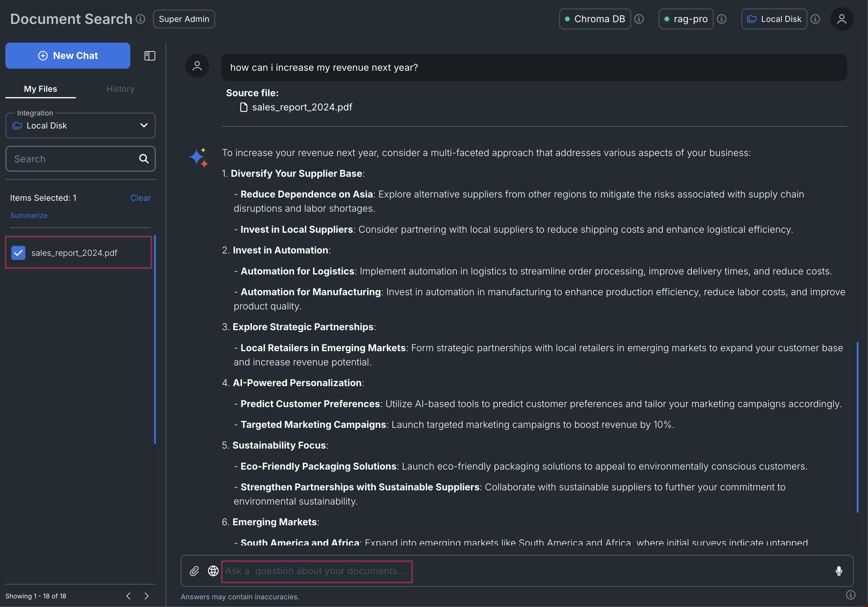Click info icon next to Chroma DB
Viewport: 868px width, 607px height.
[x=639, y=19]
